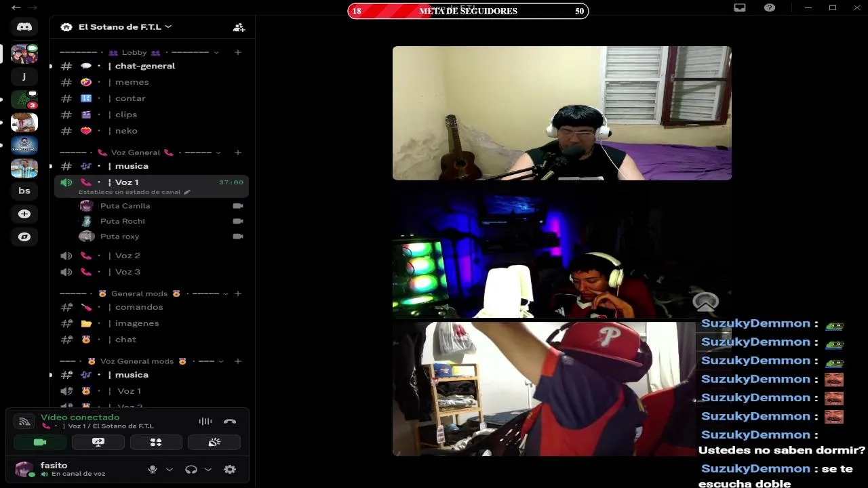Image resolution: width=868 pixels, height=488 pixels.
Task: Click "Vídeo conectado" status text
Action: [x=80, y=418]
